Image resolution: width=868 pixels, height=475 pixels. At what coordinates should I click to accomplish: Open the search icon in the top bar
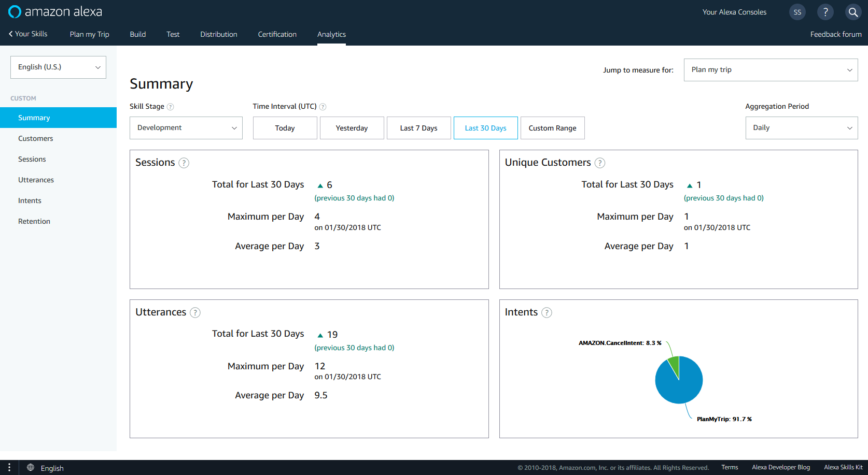point(853,11)
